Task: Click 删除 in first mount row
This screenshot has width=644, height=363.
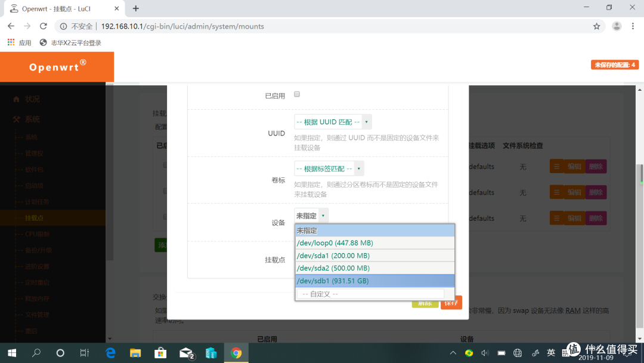Action: [x=596, y=167]
